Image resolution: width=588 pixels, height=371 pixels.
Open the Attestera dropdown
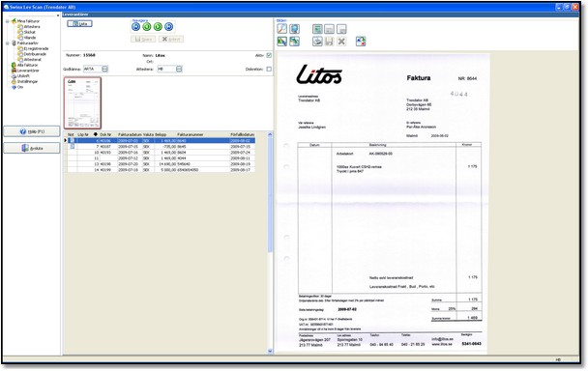(x=179, y=69)
